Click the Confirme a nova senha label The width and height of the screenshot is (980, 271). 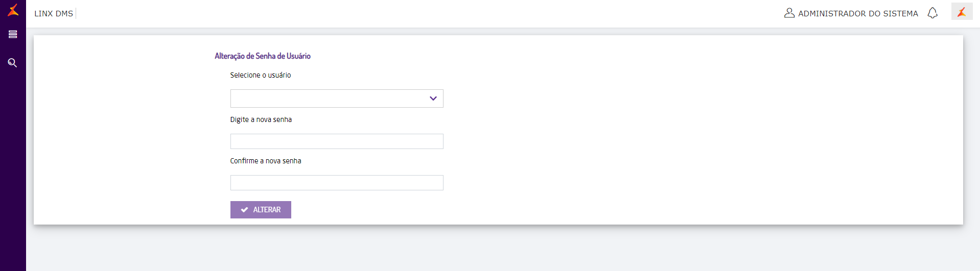point(266,161)
